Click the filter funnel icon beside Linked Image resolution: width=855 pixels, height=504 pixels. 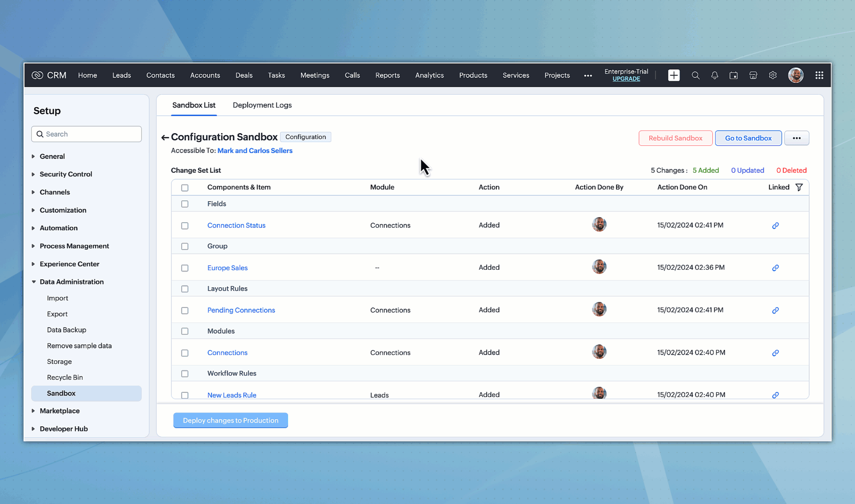[x=799, y=187]
